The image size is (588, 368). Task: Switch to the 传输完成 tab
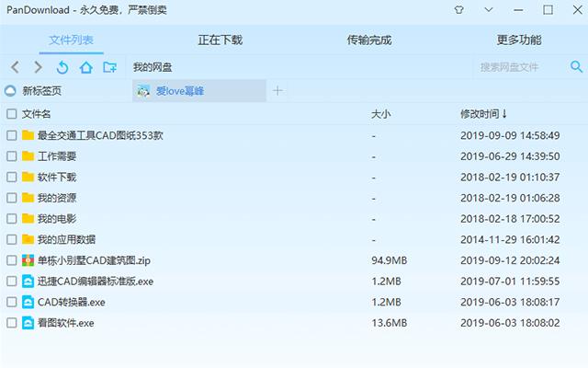point(369,40)
